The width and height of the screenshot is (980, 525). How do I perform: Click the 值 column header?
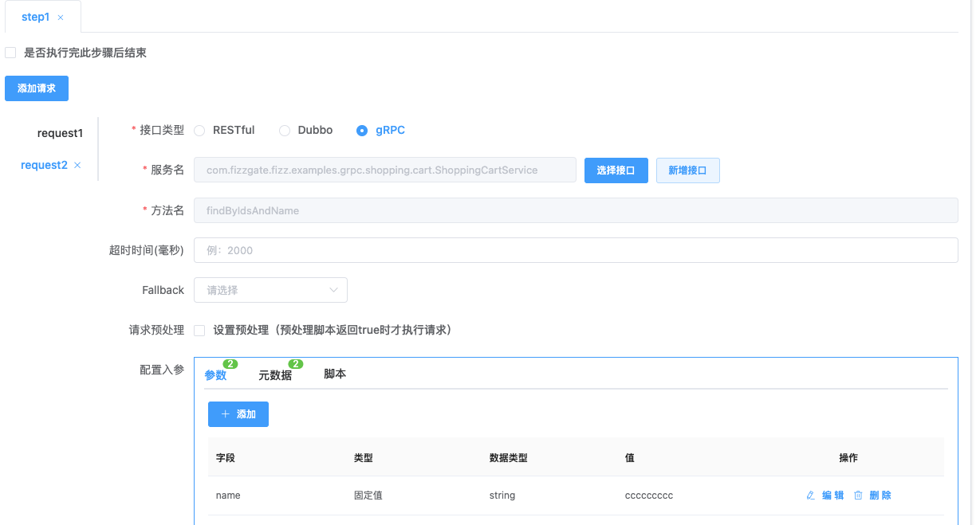coord(630,458)
